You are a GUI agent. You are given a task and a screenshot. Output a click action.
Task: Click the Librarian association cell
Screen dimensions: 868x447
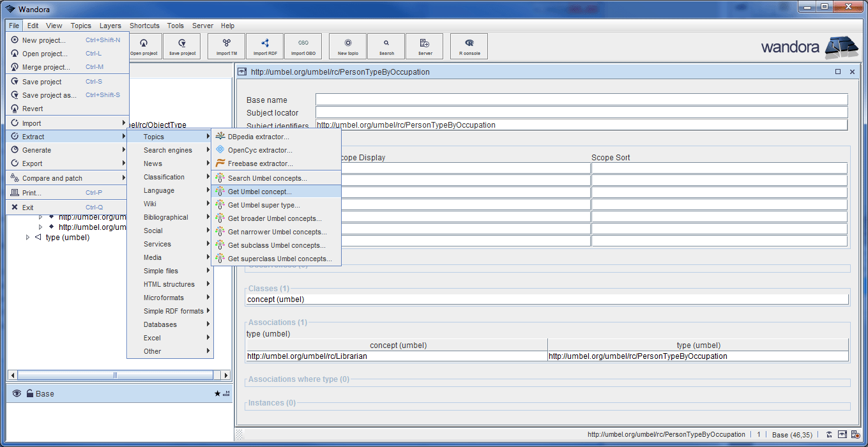coord(397,356)
